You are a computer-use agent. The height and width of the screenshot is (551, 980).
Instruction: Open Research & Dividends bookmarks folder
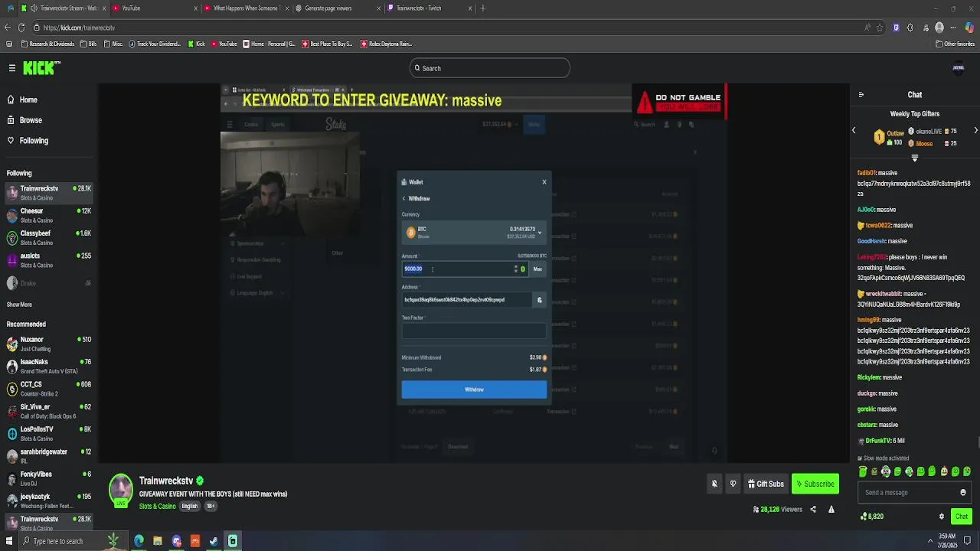pyautogui.click(x=47, y=44)
